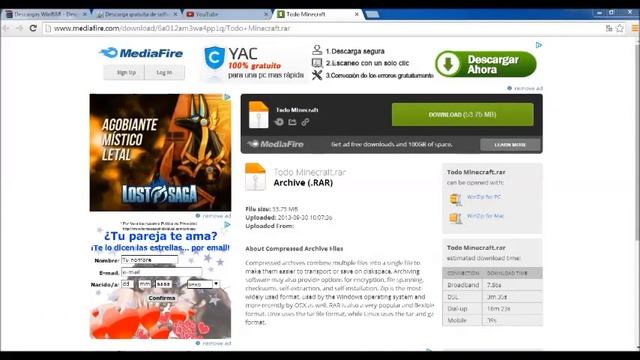Click the Dial-up row in download time table
This screenshot has height=360, width=640.
point(492,309)
